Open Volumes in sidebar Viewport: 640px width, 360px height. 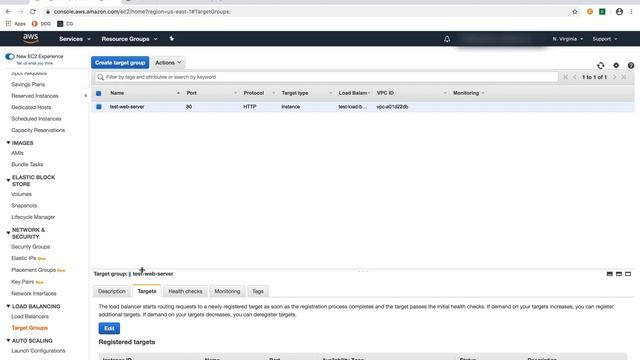tap(21, 194)
